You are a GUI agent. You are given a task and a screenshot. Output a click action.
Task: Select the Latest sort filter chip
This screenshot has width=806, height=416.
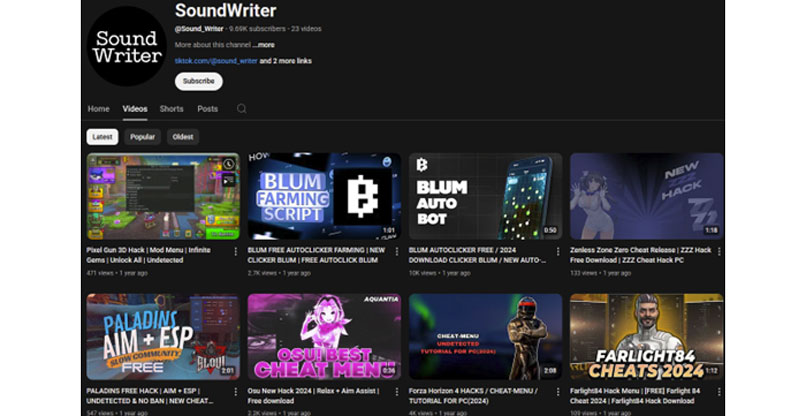[x=102, y=137]
